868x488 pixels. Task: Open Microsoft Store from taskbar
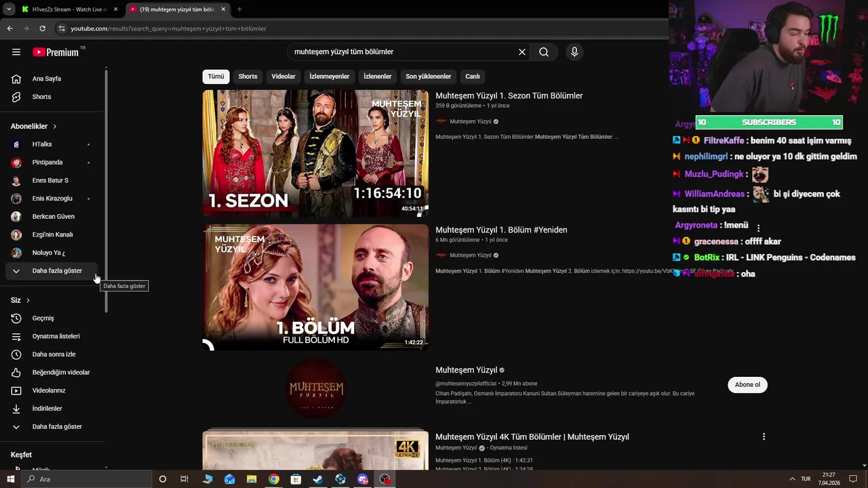(296, 479)
